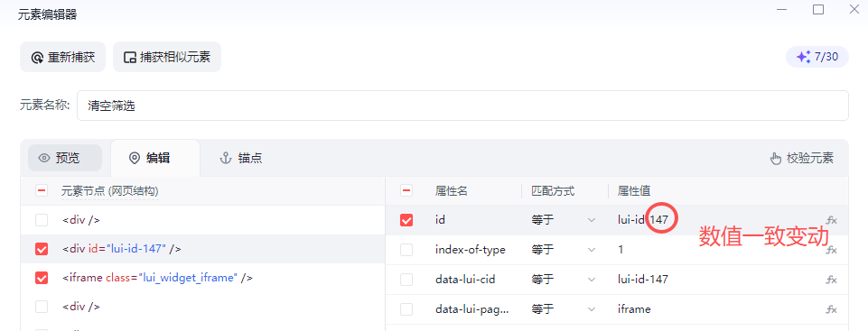868x331 pixels.
Task: Check the first <div /> node checkbox
Action: [x=42, y=220]
